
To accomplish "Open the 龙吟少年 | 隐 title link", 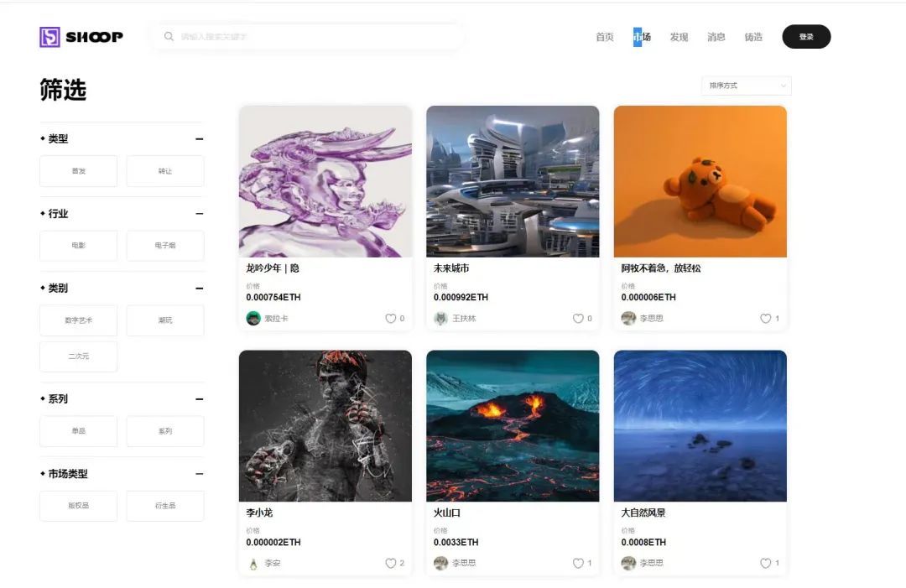I will [x=273, y=268].
